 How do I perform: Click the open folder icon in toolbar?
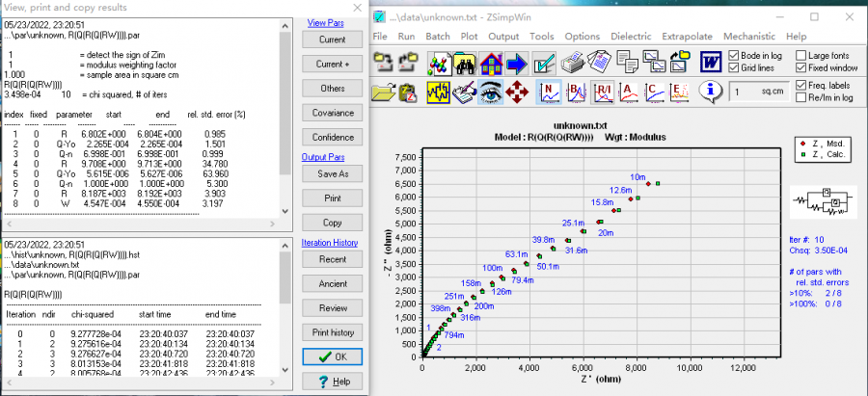tap(384, 92)
